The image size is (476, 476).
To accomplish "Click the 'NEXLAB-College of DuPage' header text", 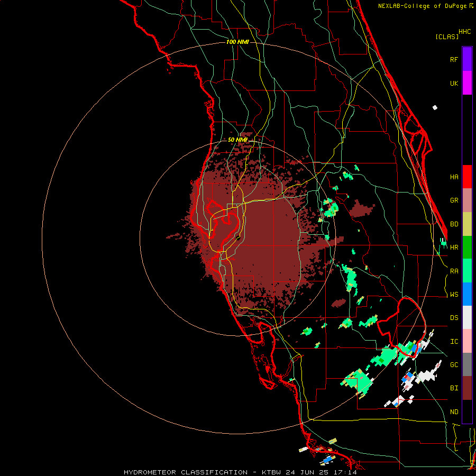I will click(423, 6).
